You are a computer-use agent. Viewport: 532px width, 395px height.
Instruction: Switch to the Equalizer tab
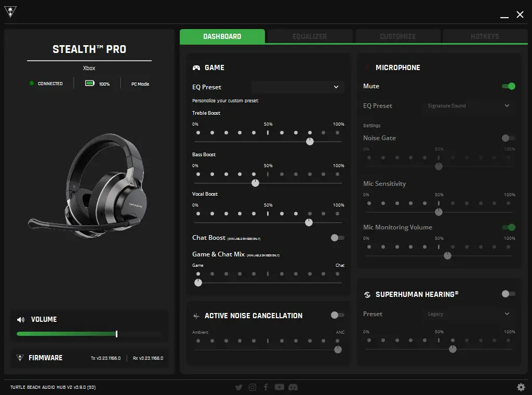point(310,36)
